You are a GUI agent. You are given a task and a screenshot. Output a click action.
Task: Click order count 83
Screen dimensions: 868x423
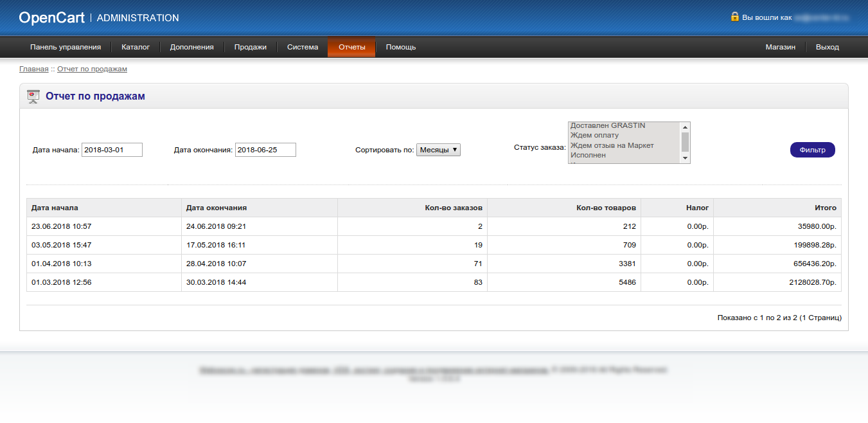(x=478, y=282)
